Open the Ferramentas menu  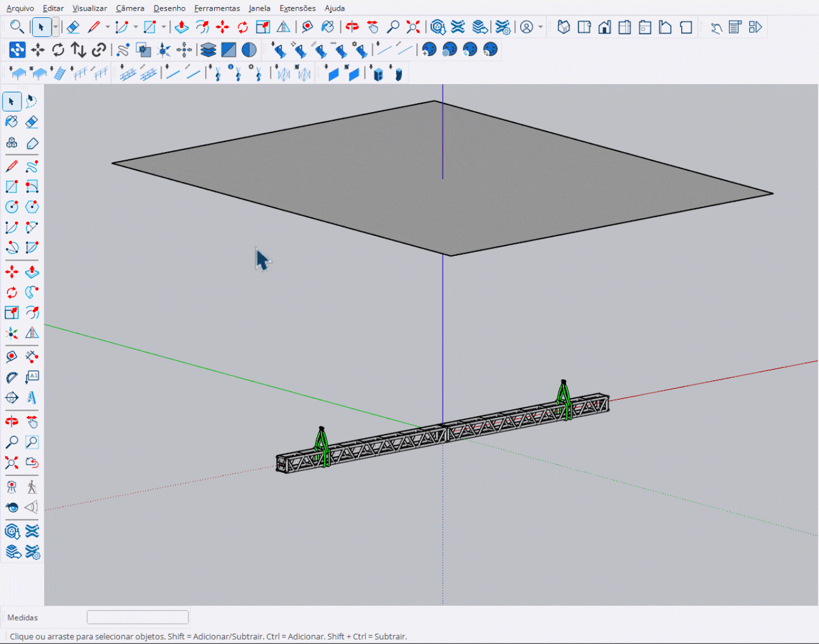217,8
